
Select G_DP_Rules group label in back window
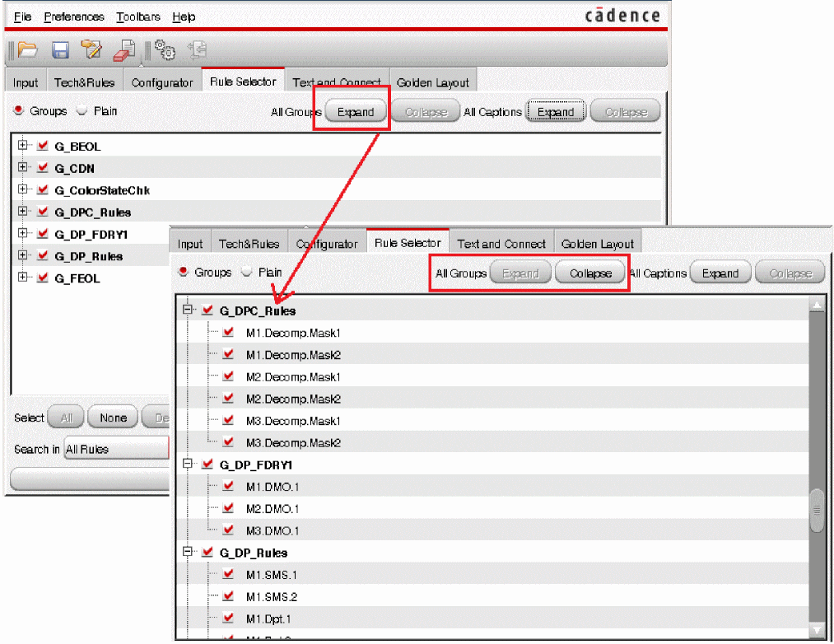pyautogui.click(x=88, y=257)
